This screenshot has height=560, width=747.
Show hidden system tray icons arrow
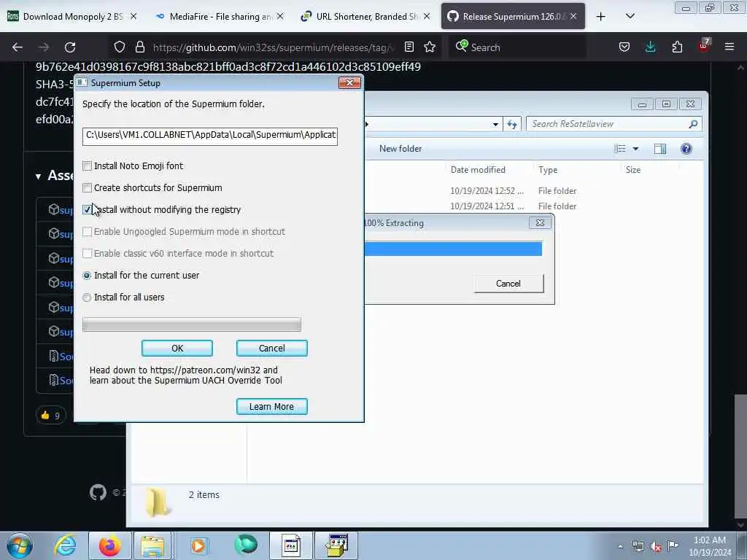click(620, 547)
